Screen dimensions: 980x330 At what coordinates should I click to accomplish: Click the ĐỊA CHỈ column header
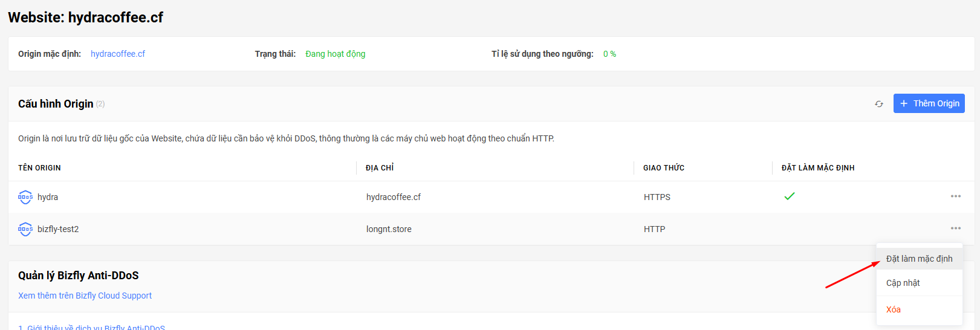coord(380,168)
